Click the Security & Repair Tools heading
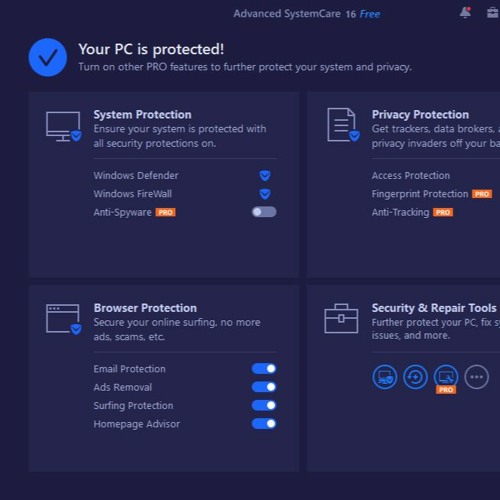Image resolution: width=500 pixels, height=500 pixels. (434, 308)
